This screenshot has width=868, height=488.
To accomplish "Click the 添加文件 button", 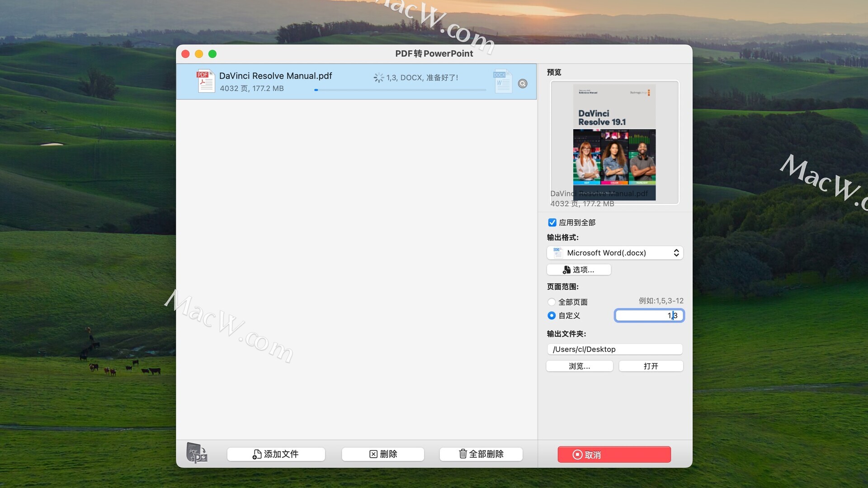I will 276,454.
